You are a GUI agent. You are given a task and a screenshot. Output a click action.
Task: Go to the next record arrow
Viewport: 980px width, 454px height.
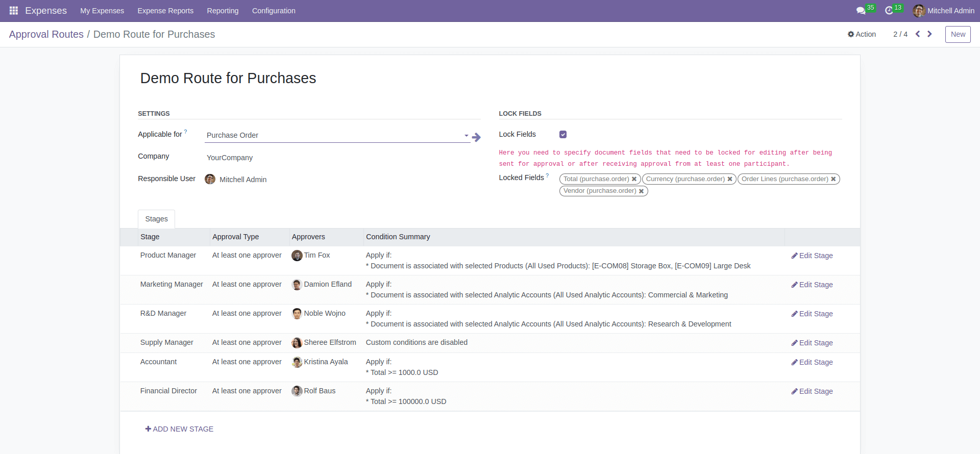(929, 34)
